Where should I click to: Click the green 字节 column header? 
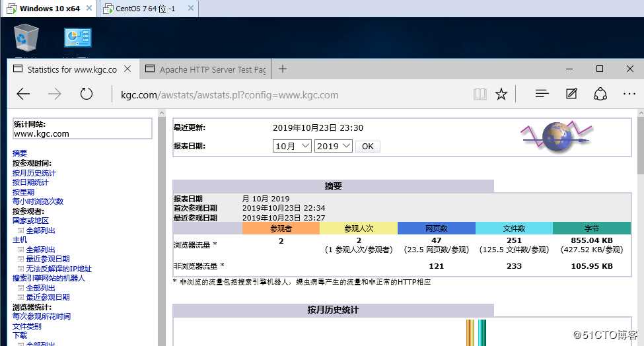coord(591,228)
